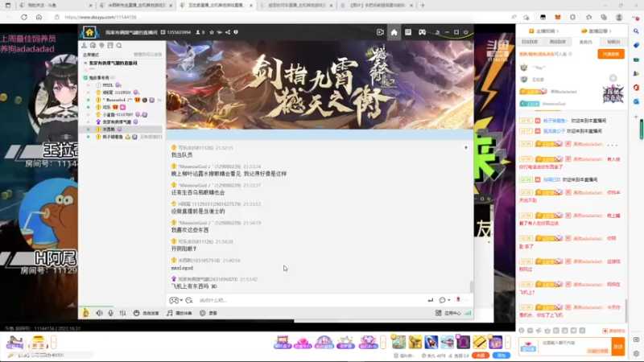
Task: Open the chat bubble dropdown in input bar
Action: pyautogui.click(x=444, y=300)
